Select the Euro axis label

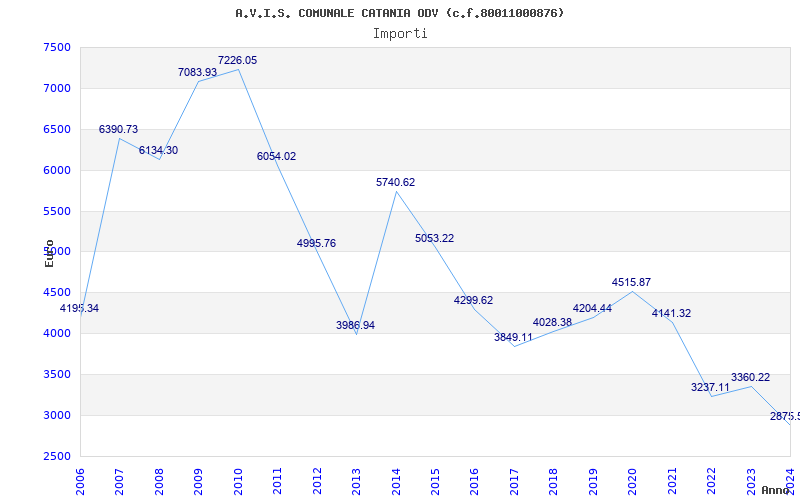tap(49, 253)
